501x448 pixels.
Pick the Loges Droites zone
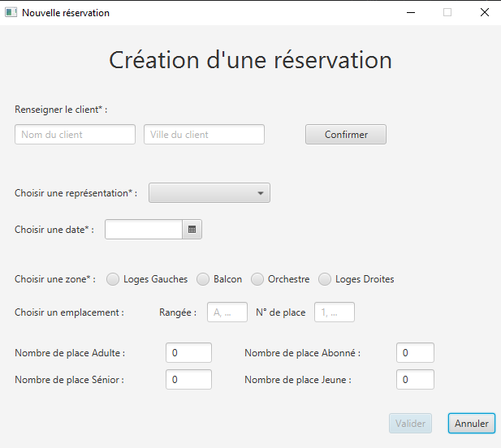[325, 279]
